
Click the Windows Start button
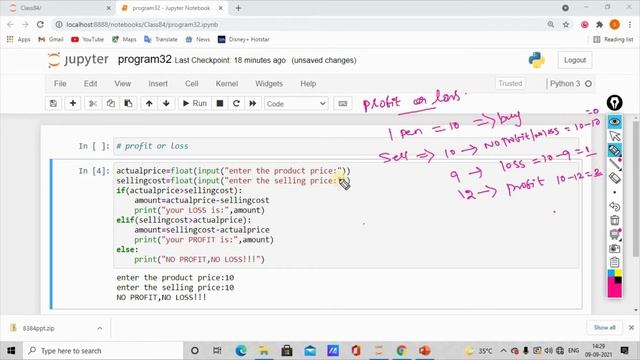point(11,351)
